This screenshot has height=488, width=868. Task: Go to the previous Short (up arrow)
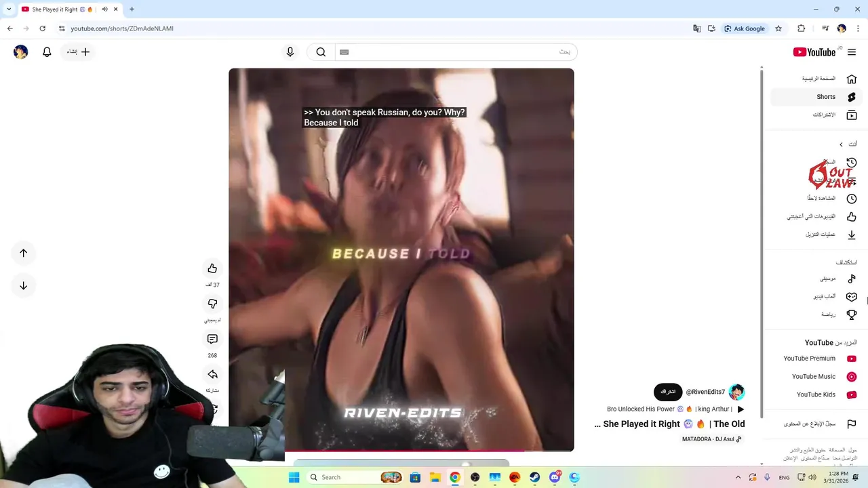click(x=23, y=253)
